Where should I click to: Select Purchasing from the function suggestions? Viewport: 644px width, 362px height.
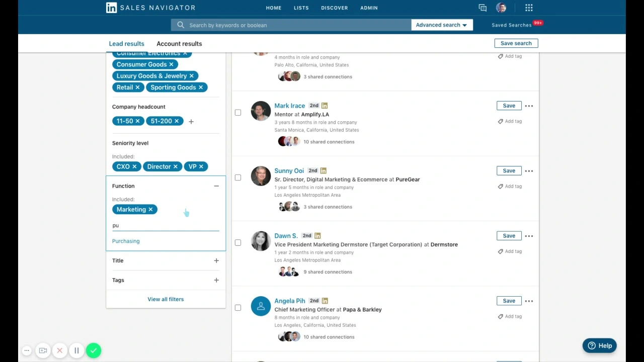point(126,241)
